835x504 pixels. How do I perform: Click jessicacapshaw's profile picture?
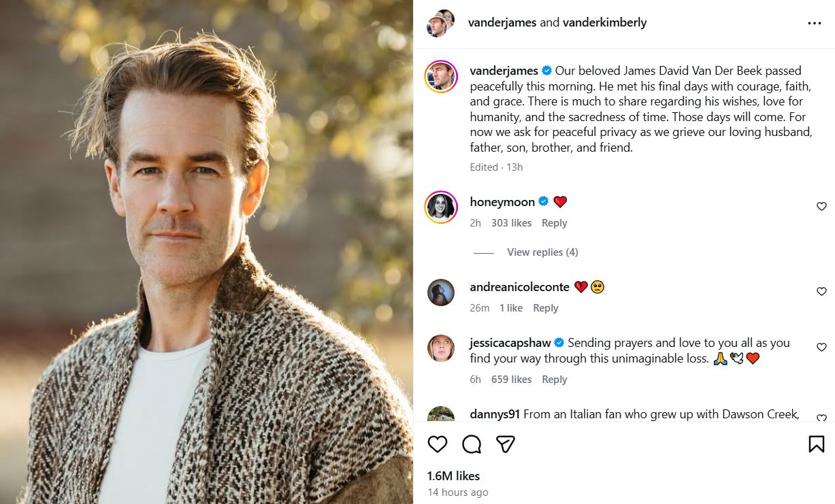coord(441,348)
